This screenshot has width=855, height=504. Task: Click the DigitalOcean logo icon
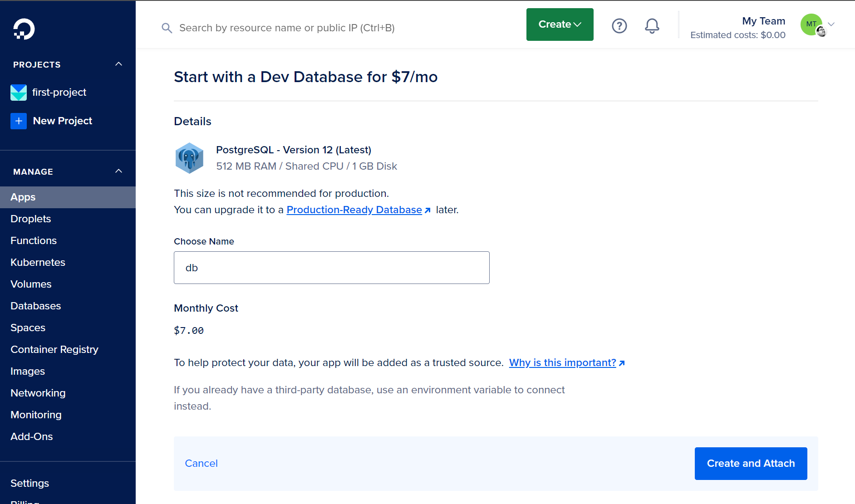(24, 29)
